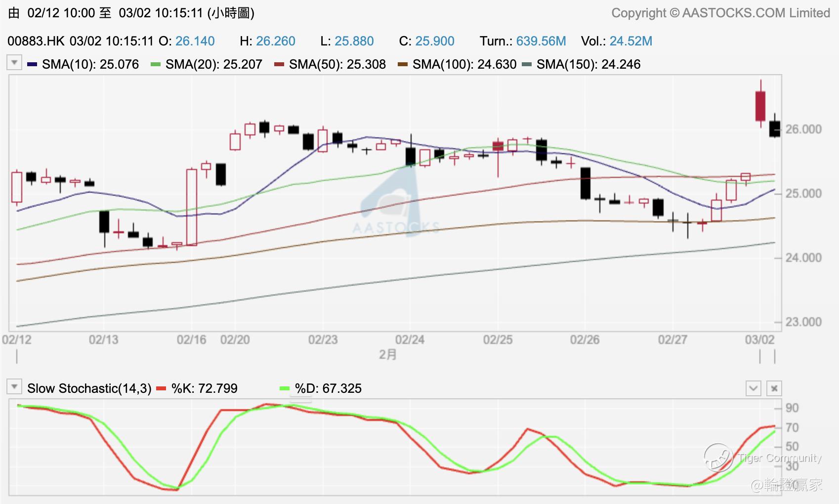Click the 02/27 date axis label
The image size is (839, 504).
coord(673,340)
